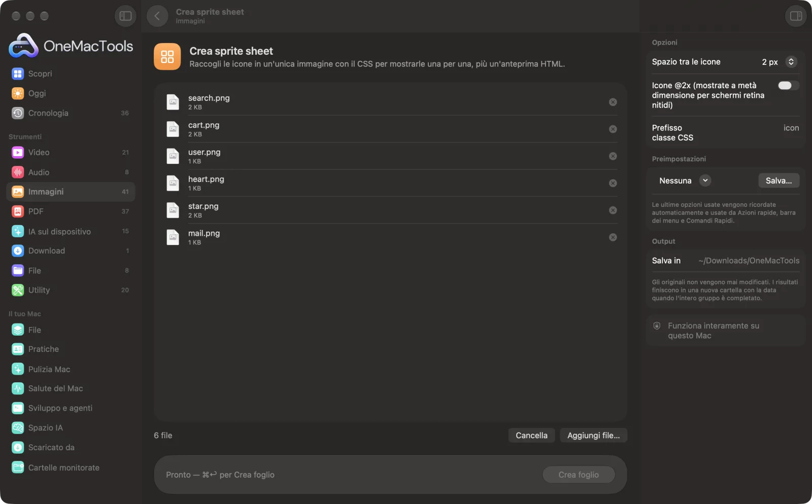Select File under Strumenti
The height and width of the screenshot is (504, 812).
pos(71,271)
